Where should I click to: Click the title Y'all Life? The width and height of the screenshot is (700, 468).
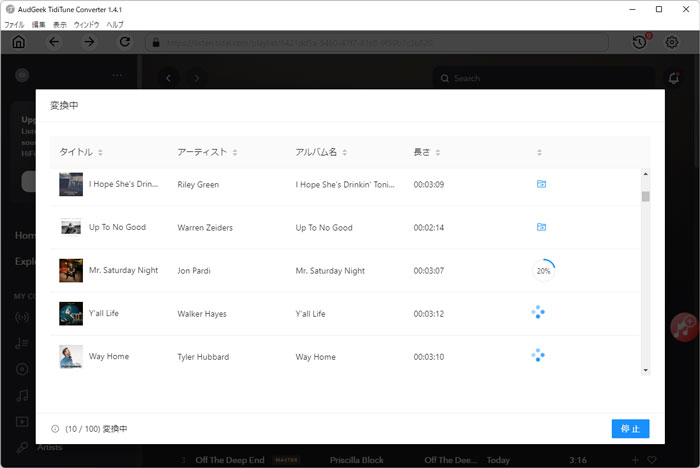[x=104, y=313]
